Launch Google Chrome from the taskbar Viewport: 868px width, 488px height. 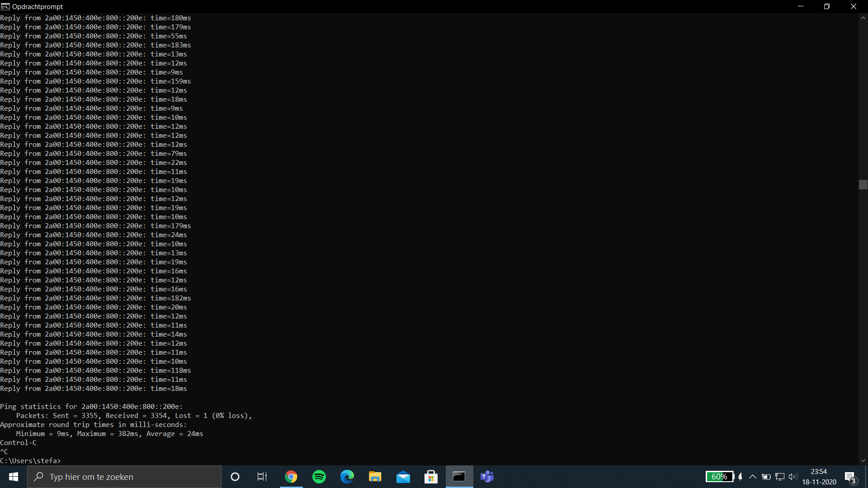[291, 477]
